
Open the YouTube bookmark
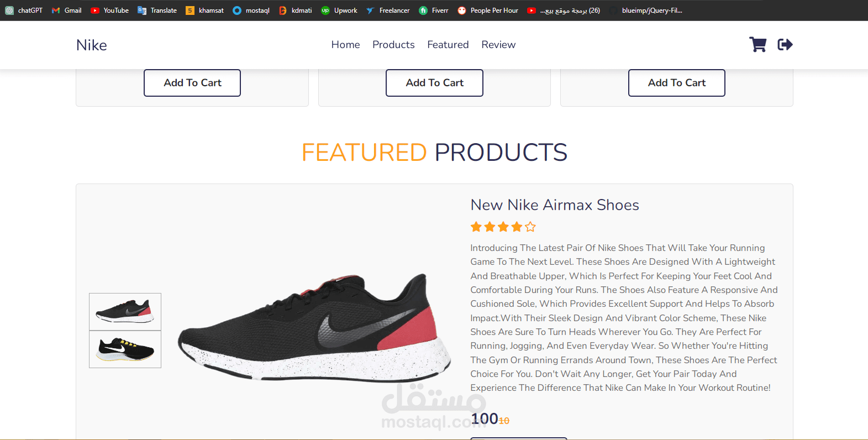[x=109, y=11]
